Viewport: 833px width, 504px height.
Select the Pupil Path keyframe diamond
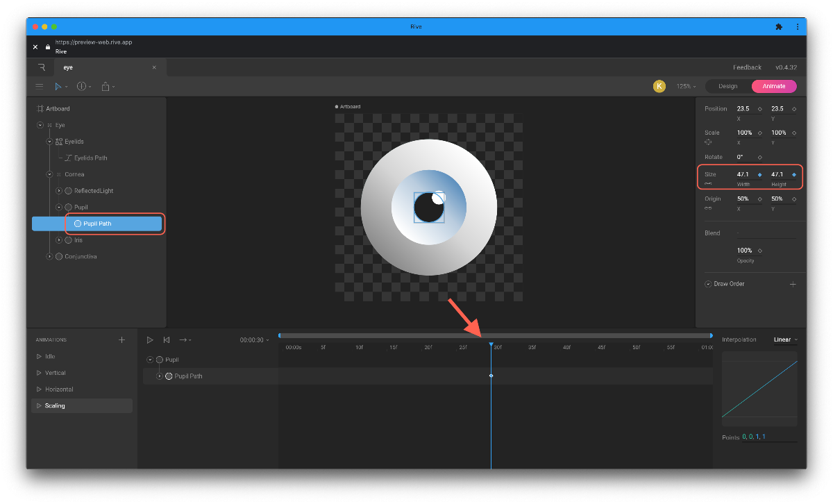coord(491,376)
